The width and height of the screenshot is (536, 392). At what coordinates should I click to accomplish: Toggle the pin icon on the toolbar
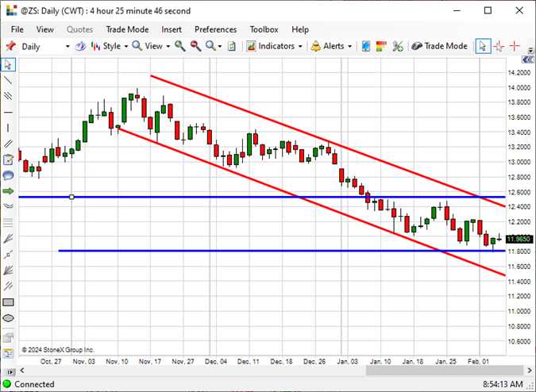tap(10, 46)
